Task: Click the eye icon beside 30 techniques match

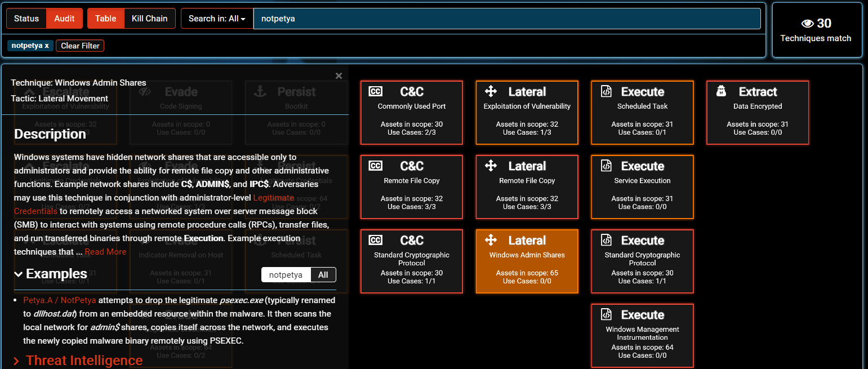Action: click(808, 24)
